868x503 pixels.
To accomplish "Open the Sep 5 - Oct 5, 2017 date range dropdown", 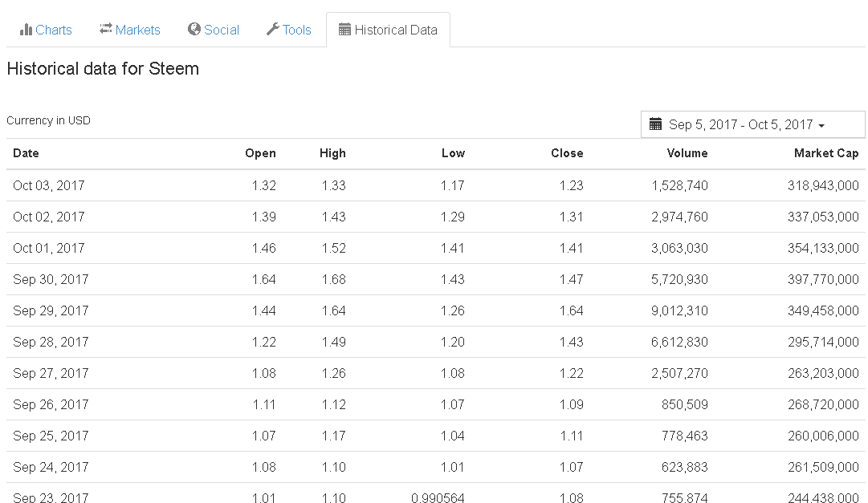I will [x=753, y=124].
